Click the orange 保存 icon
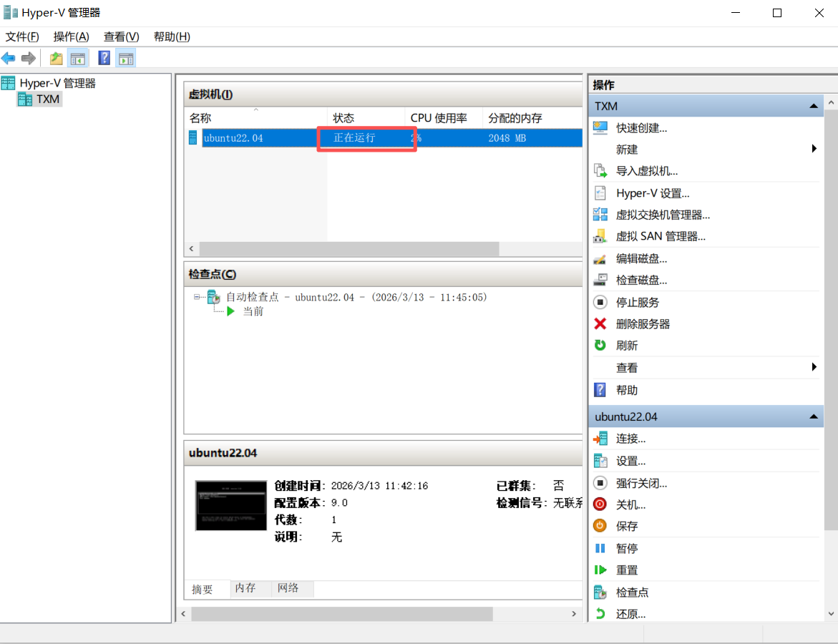This screenshot has height=644, width=838. coord(600,526)
